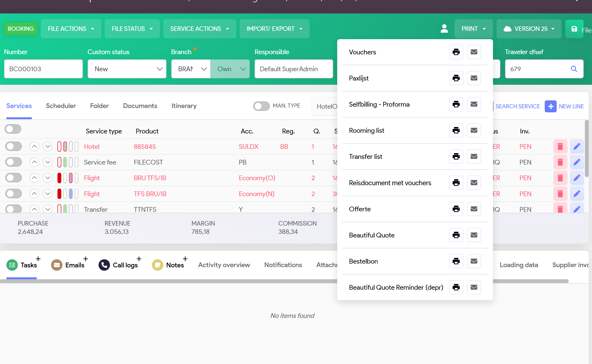This screenshot has height=364, width=592.
Task: Edit the first Flight service line
Action: [577, 178]
